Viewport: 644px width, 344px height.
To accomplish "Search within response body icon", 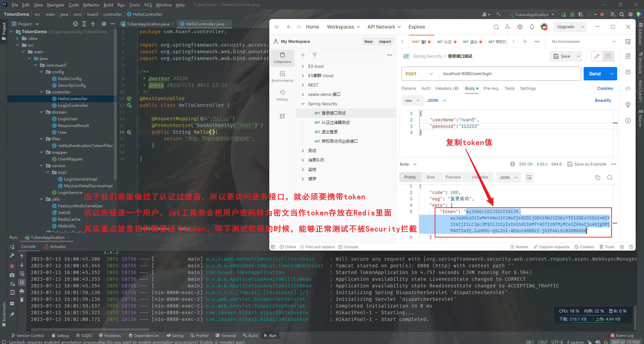I will click(610, 178).
